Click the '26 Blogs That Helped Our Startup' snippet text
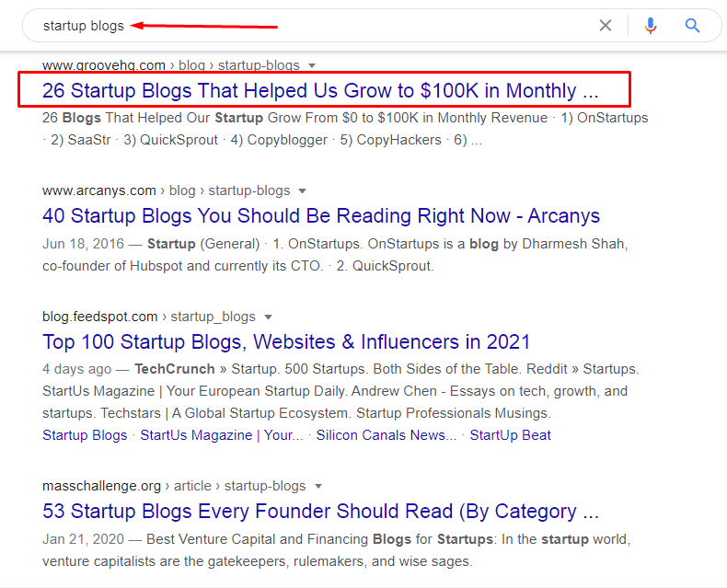Image resolution: width=727 pixels, height=588 pixels. (153, 118)
